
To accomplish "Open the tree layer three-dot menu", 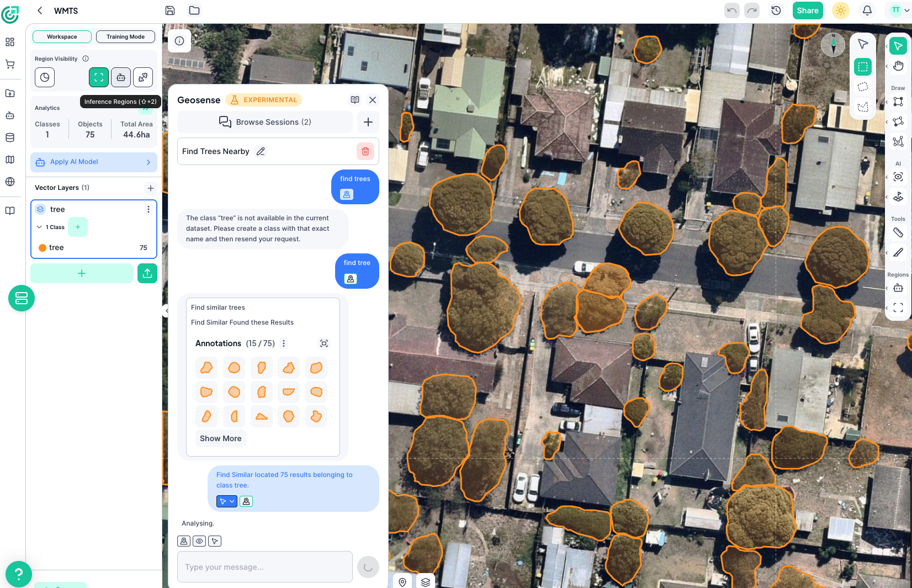I will (148, 209).
